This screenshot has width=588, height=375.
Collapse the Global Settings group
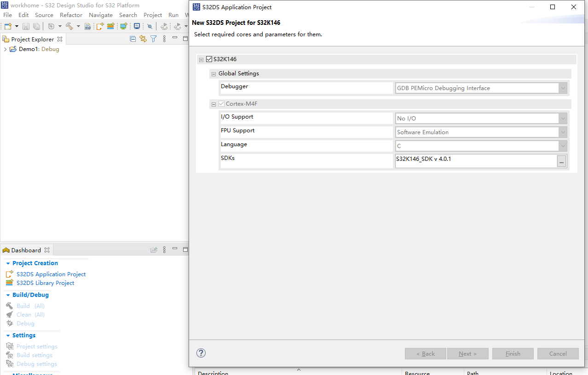(x=213, y=74)
